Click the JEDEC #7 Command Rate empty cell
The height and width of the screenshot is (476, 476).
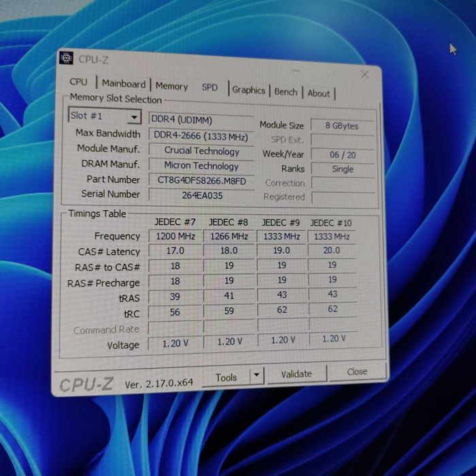tap(175, 328)
